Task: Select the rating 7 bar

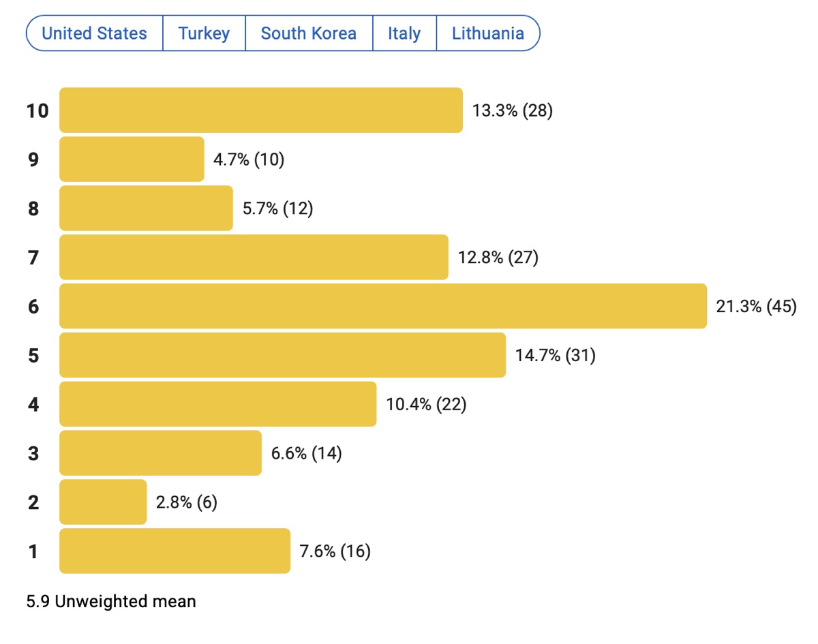Action: [254, 257]
